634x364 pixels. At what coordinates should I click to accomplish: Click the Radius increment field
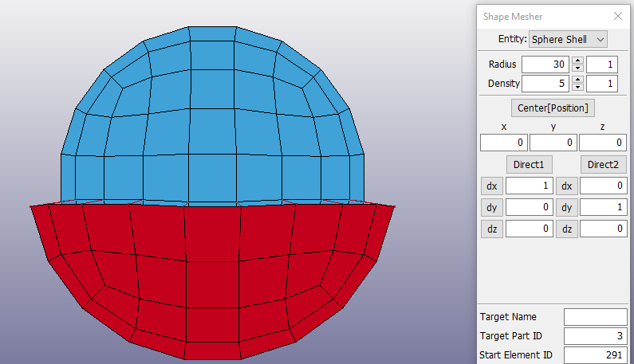coord(601,65)
